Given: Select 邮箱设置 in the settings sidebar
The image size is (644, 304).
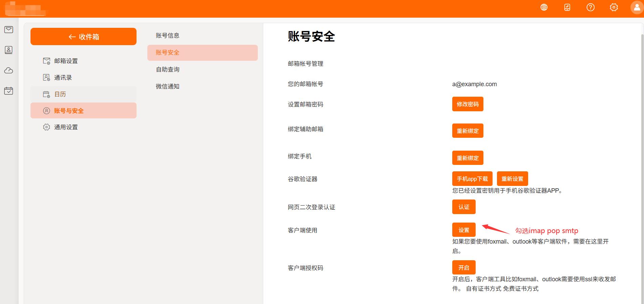Looking at the screenshot, I should (66, 61).
